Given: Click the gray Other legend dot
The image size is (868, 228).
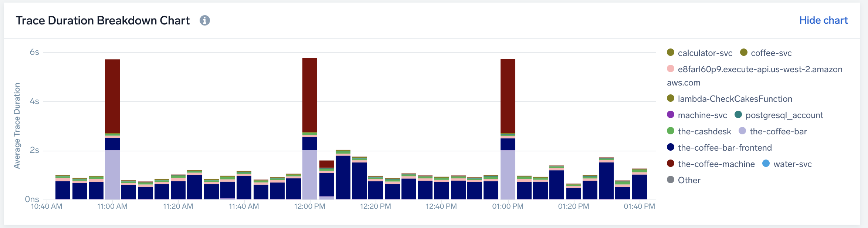Looking at the screenshot, I should pos(671,180).
